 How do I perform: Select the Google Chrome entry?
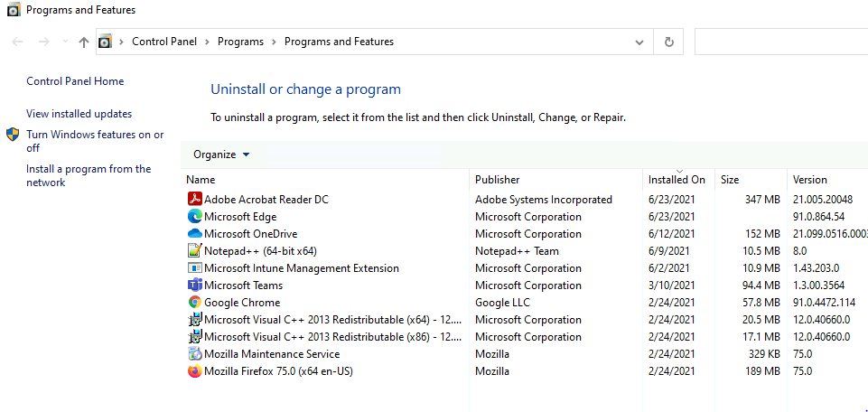(x=242, y=303)
